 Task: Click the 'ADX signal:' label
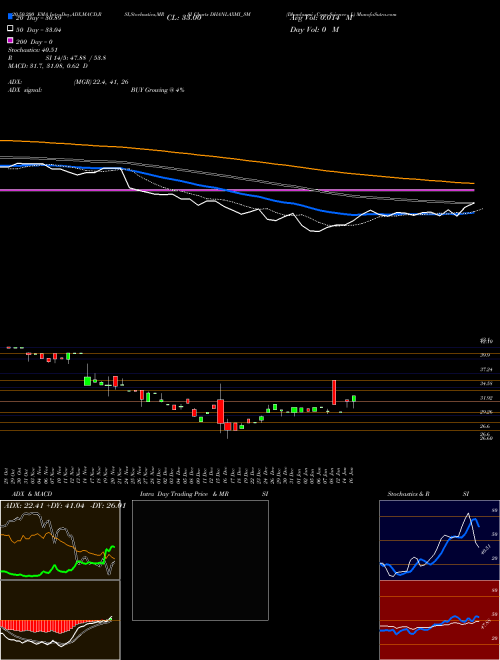click(25, 90)
